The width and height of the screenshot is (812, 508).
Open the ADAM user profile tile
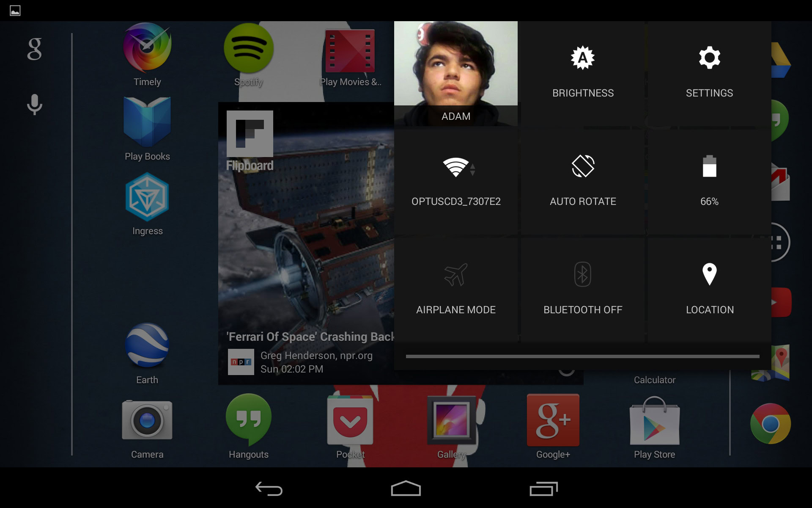(x=456, y=73)
